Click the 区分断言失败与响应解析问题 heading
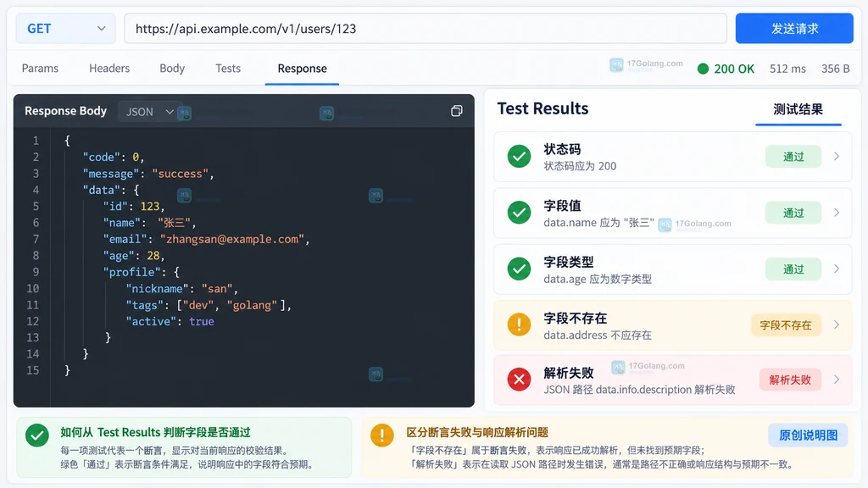Viewport: 868px width, 488px height. click(477, 432)
